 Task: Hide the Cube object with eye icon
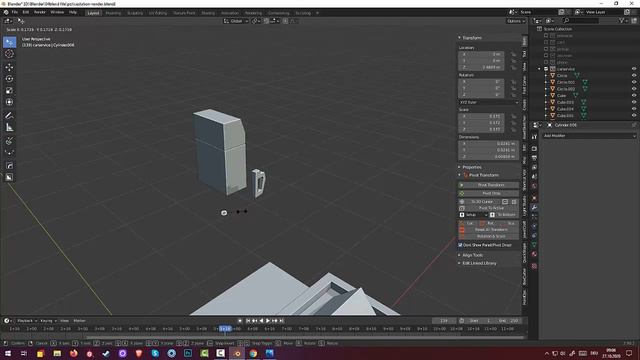[x=634, y=96]
